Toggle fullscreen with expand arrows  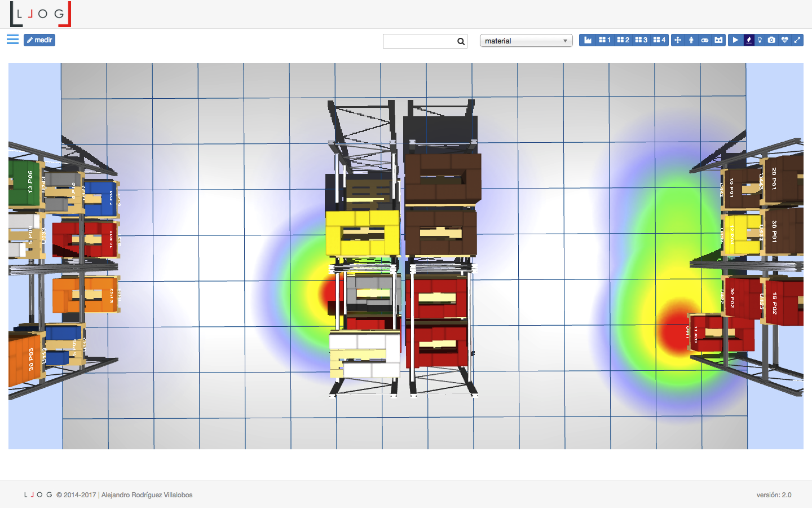tap(797, 40)
